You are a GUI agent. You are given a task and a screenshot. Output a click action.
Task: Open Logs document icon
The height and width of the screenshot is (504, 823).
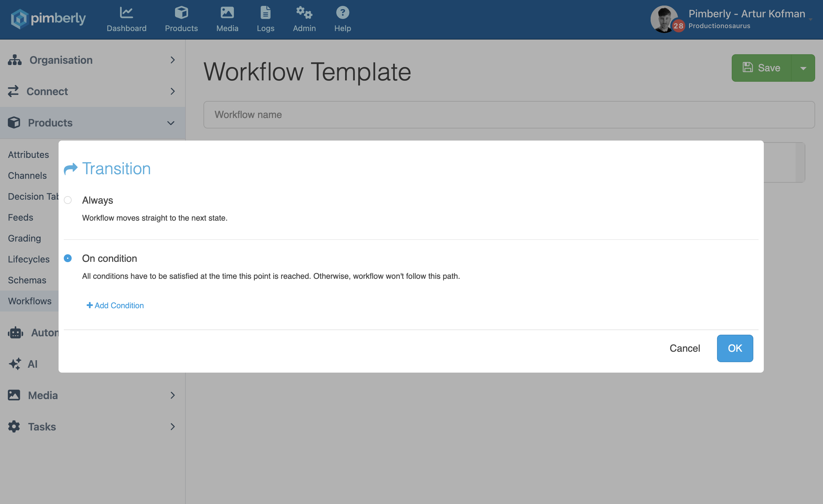[265, 13]
